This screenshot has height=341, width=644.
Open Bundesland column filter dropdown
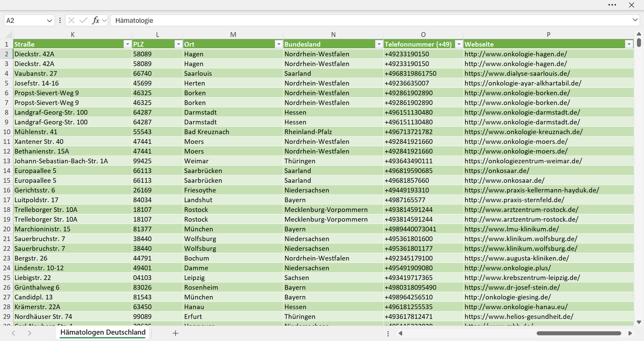tap(379, 44)
